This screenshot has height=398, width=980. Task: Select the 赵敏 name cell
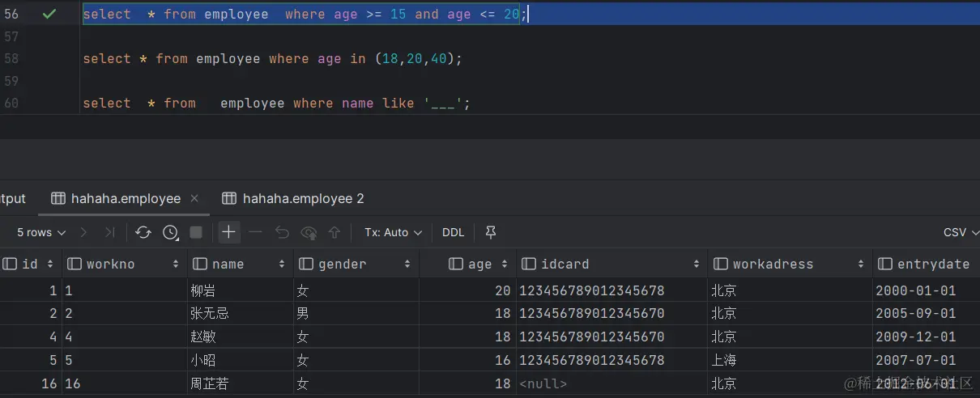point(240,337)
